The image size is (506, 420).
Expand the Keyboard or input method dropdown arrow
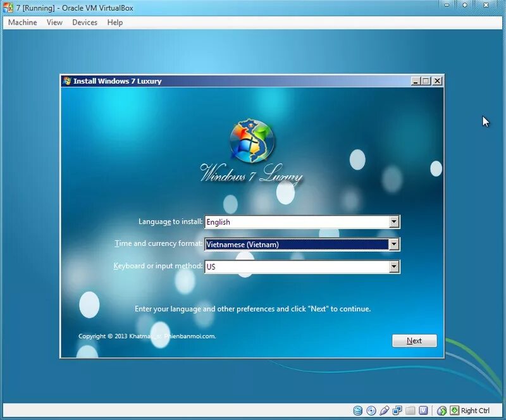pyautogui.click(x=393, y=267)
